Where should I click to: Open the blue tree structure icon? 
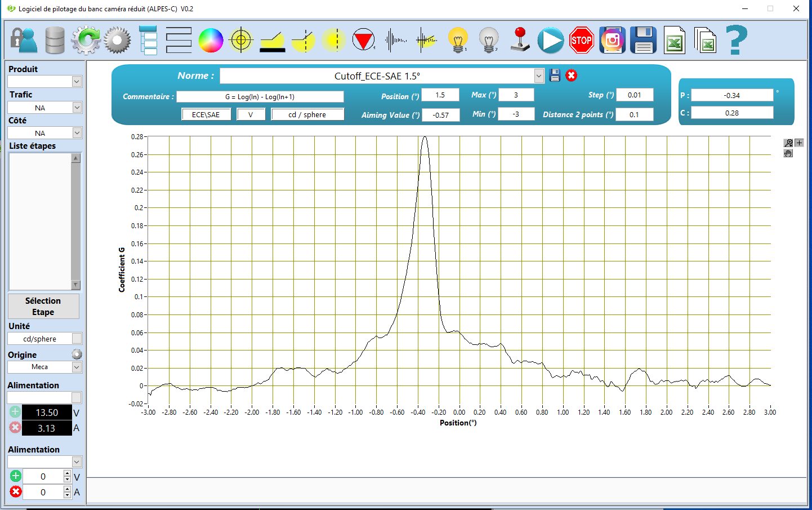pyautogui.click(x=148, y=40)
